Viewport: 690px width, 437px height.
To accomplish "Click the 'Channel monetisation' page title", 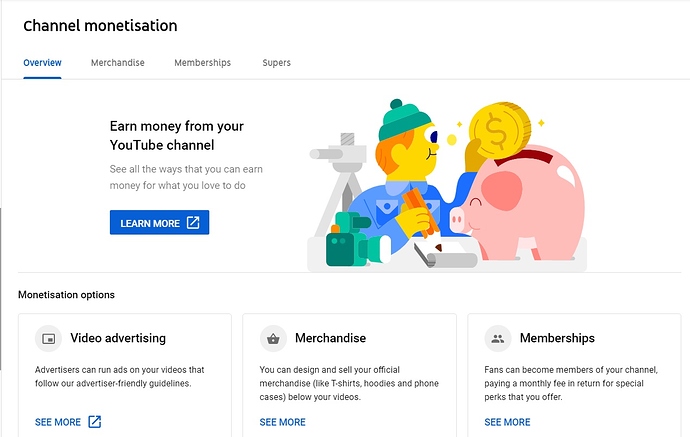I will coord(100,26).
